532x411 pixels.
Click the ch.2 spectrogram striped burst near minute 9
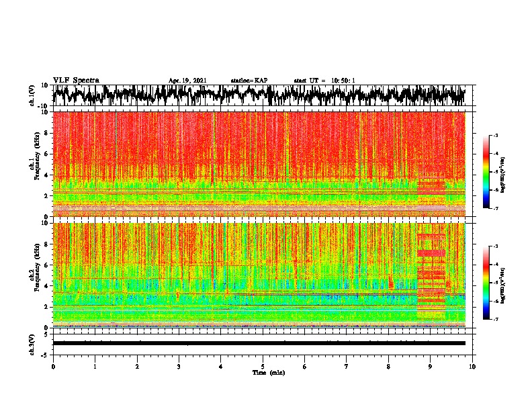[431, 271]
